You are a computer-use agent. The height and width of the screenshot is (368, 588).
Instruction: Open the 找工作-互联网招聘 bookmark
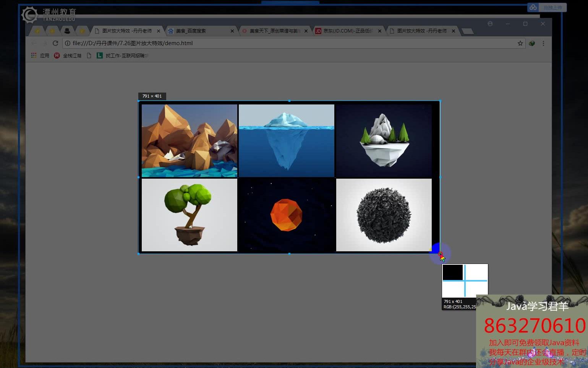coord(123,55)
